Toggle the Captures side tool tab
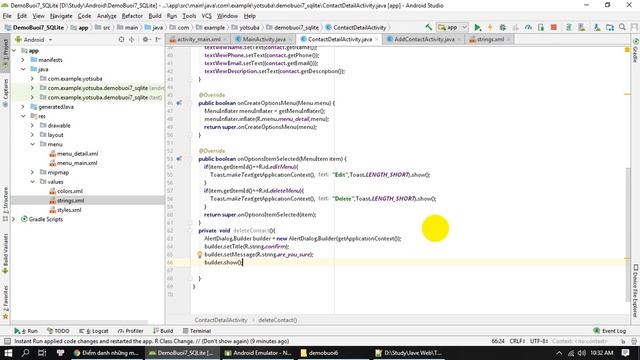 click(5, 93)
